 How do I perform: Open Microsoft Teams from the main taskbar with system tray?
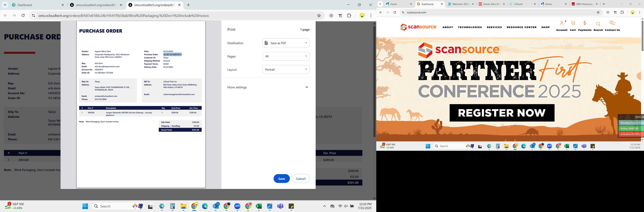pyautogui.click(x=280, y=206)
